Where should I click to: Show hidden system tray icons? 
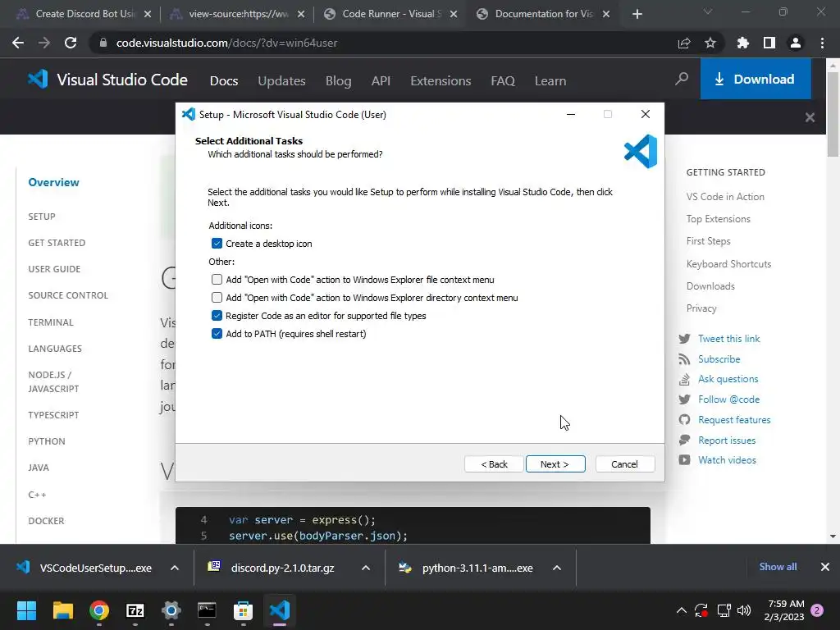click(682, 610)
